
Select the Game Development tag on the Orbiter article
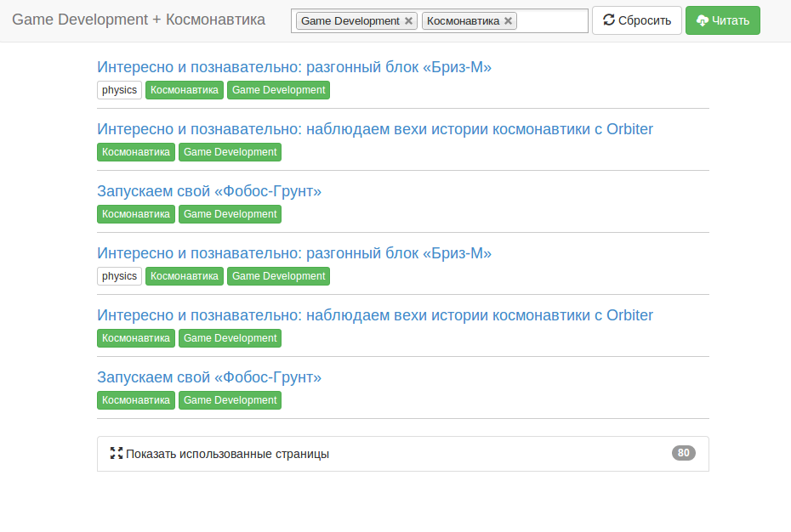[x=230, y=152]
